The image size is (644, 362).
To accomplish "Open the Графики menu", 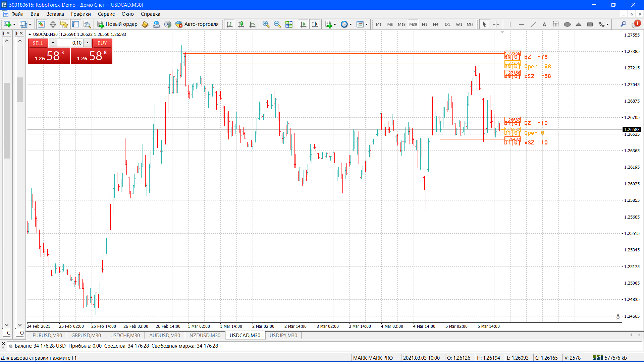I will (80, 14).
